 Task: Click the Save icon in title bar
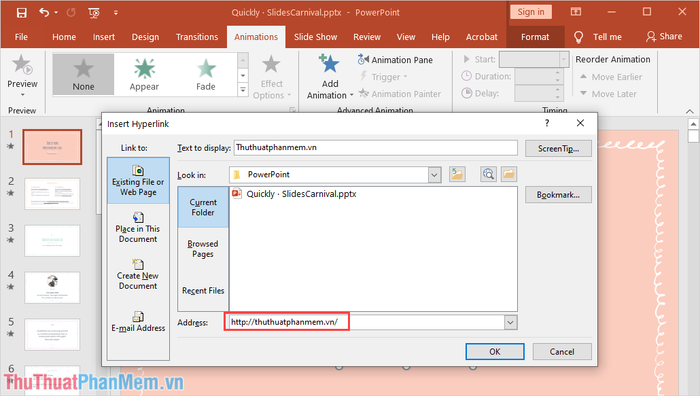tap(21, 13)
